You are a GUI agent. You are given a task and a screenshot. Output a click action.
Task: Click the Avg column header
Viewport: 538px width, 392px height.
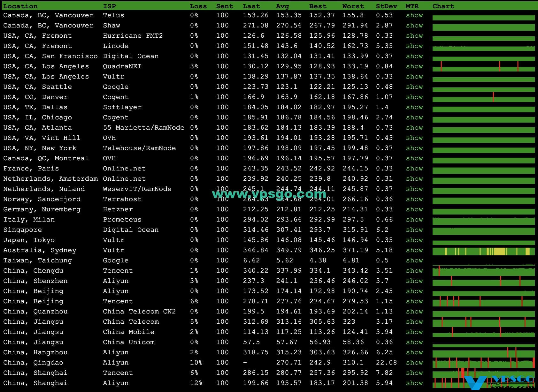pos(282,6)
